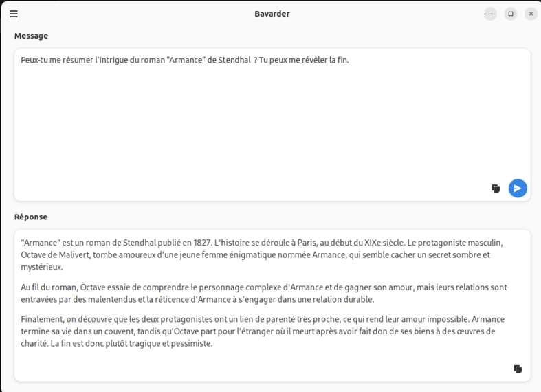Click the Bavarder window title
Screen dimensions: 541x392
point(272,14)
